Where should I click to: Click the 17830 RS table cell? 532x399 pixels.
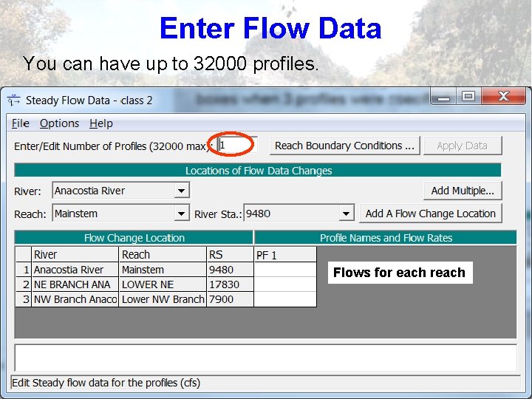tap(230, 284)
